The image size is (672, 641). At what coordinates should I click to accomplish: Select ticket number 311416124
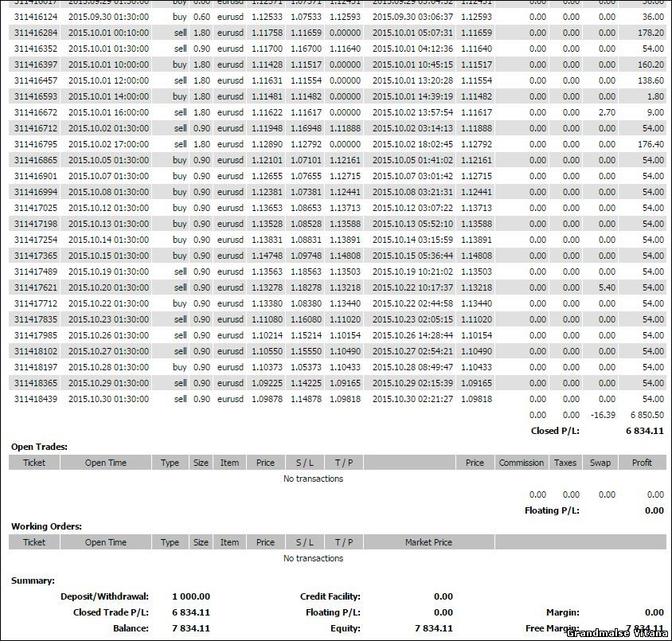click(36, 17)
